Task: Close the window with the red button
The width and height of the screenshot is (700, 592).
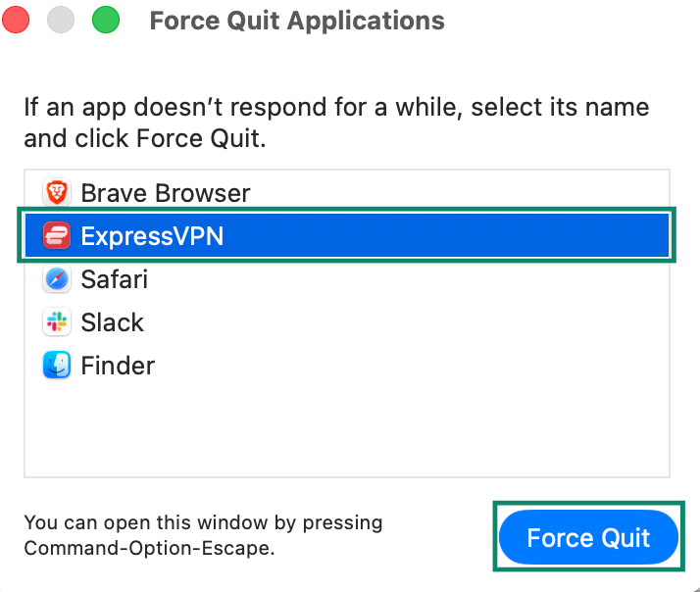Action: (x=16, y=20)
